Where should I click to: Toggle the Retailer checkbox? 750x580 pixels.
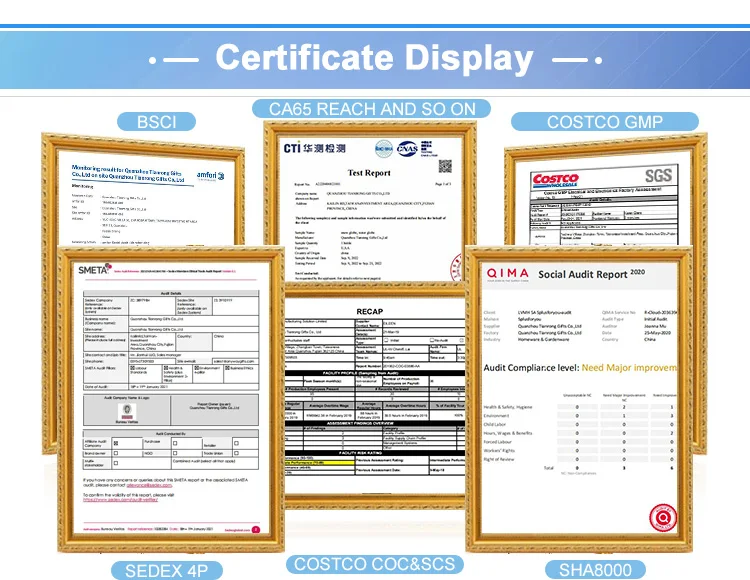(236, 443)
